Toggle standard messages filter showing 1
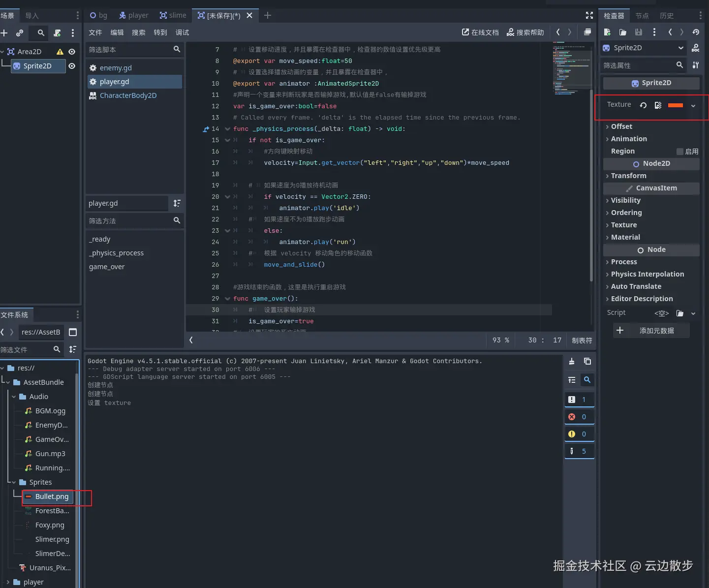The height and width of the screenshot is (588, 709). coord(580,400)
